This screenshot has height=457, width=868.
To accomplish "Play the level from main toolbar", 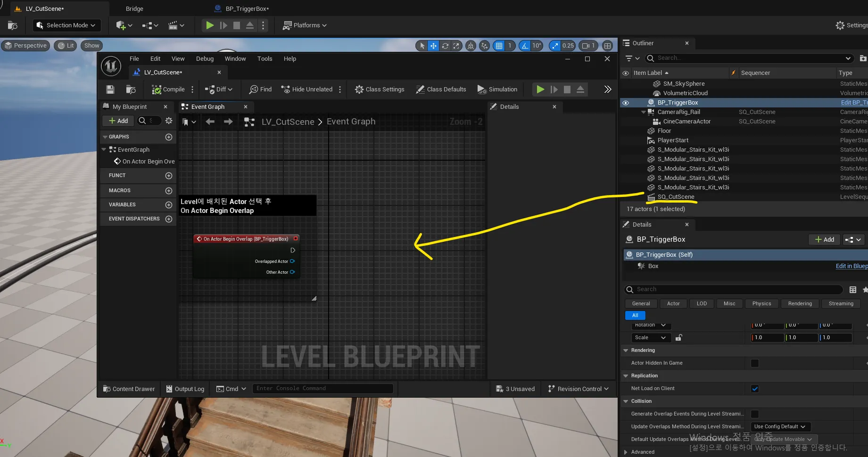I will (210, 25).
